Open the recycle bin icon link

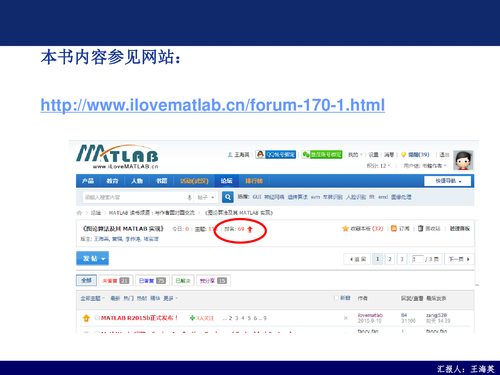[x=420, y=228]
